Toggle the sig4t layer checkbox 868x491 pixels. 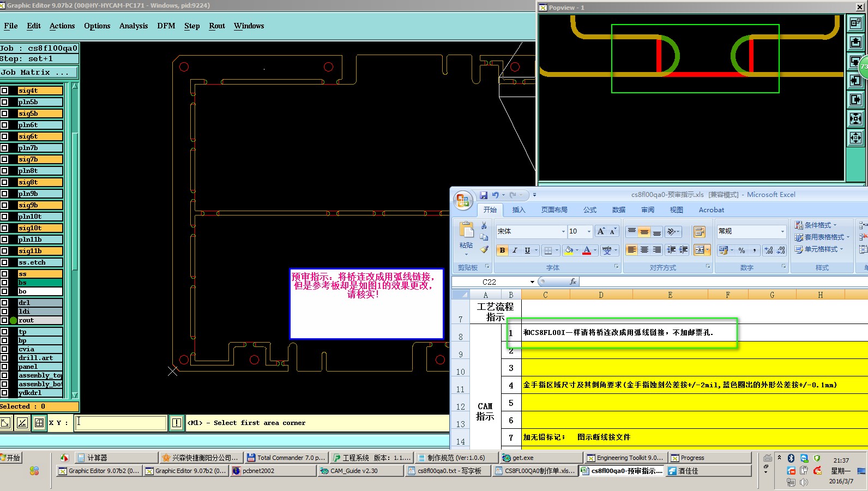pyautogui.click(x=4, y=91)
